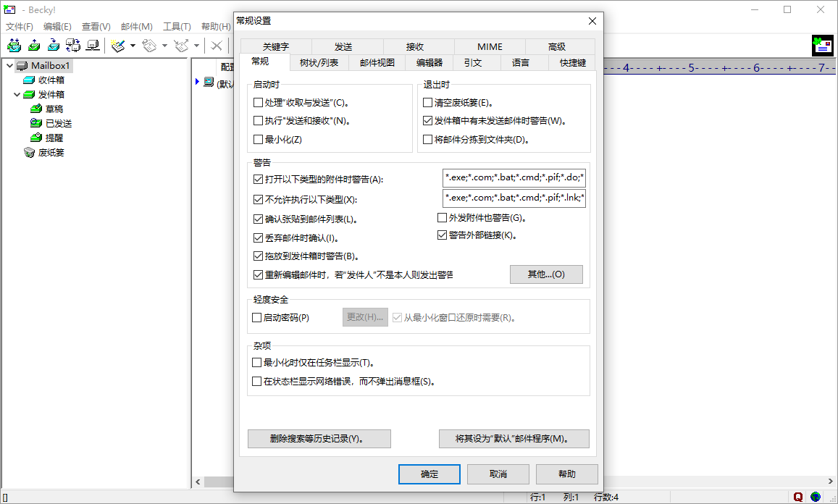
Task: Click the 取消 cancel button
Action: [498, 474]
